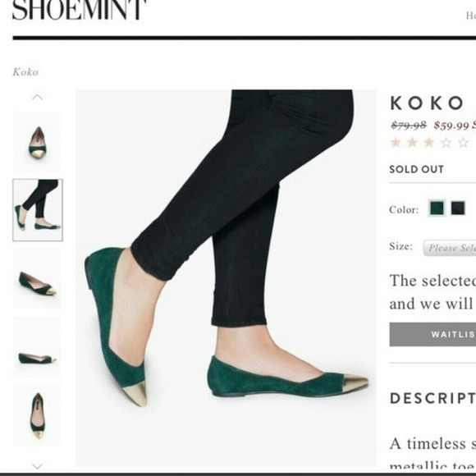The width and height of the screenshot is (476, 476).
Task: Select the angled side-view shoe thumbnail
Action: point(37,279)
